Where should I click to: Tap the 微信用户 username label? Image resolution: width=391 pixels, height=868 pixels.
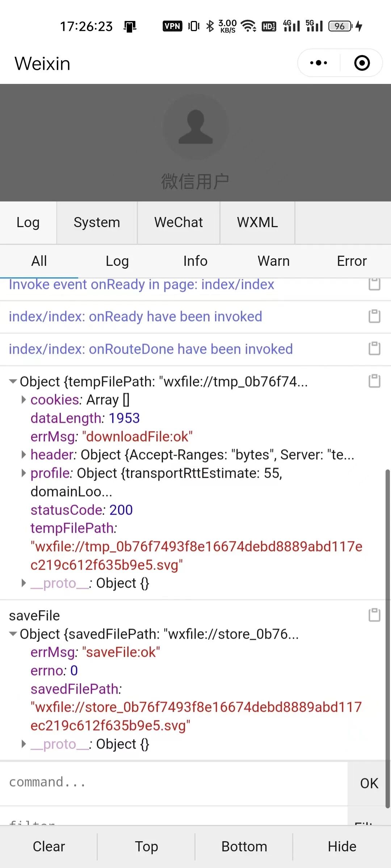pyautogui.click(x=195, y=181)
